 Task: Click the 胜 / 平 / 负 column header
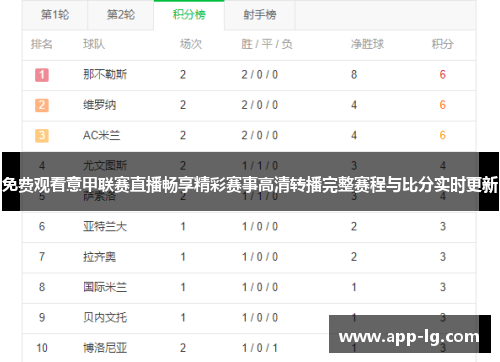[267, 44]
